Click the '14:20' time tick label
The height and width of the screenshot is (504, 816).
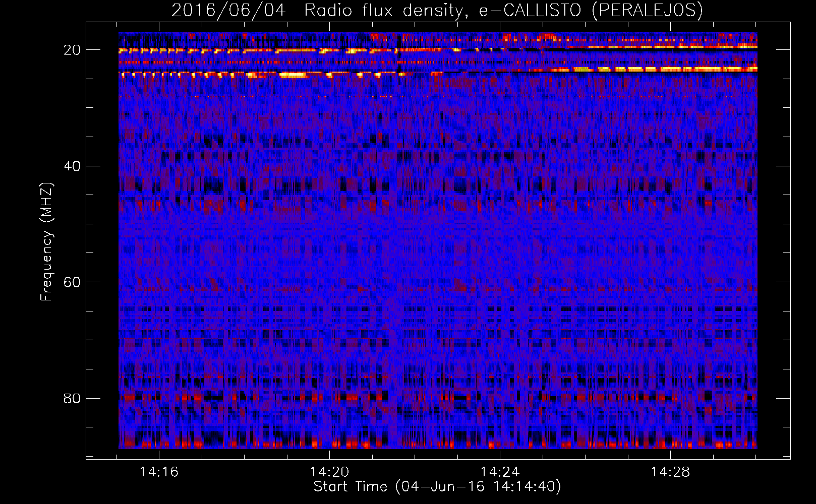tap(329, 472)
